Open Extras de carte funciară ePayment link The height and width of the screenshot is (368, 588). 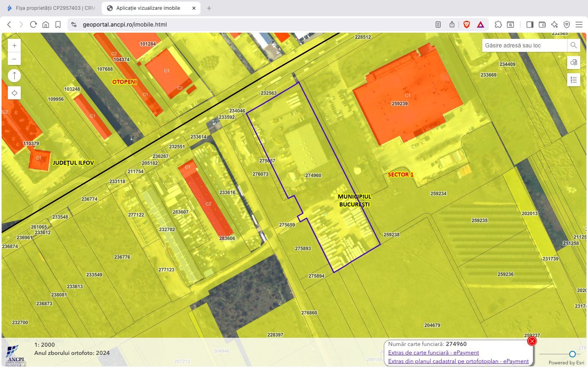point(433,352)
